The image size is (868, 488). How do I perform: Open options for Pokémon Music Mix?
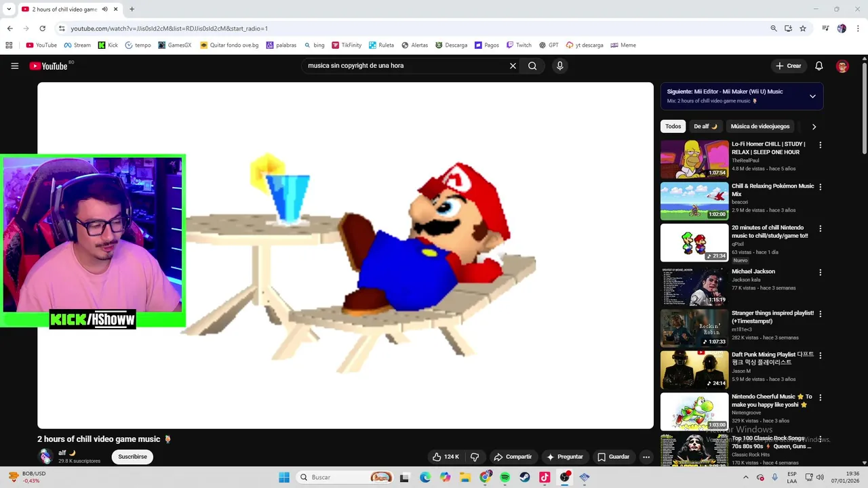coord(820,187)
